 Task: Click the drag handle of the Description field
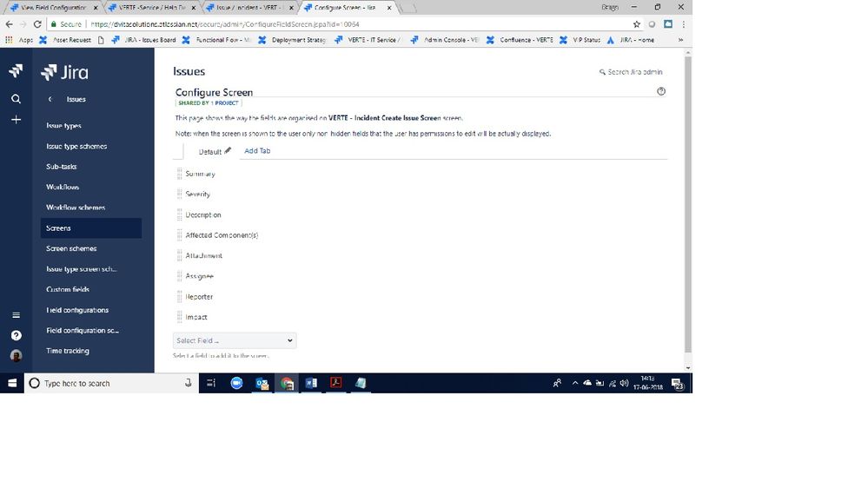pos(179,214)
